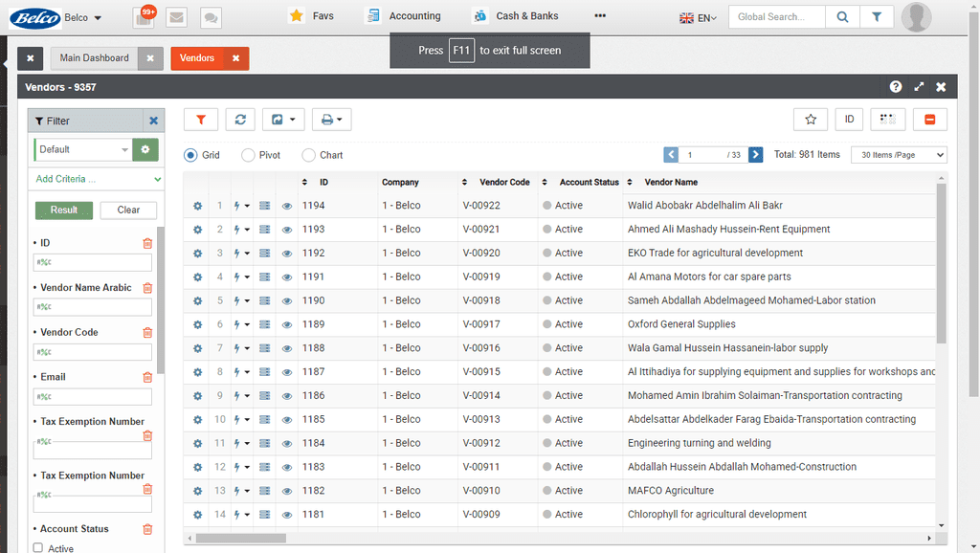Delete the Email filter criterion
Screen dimensions: 980x553
pos(147,377)
